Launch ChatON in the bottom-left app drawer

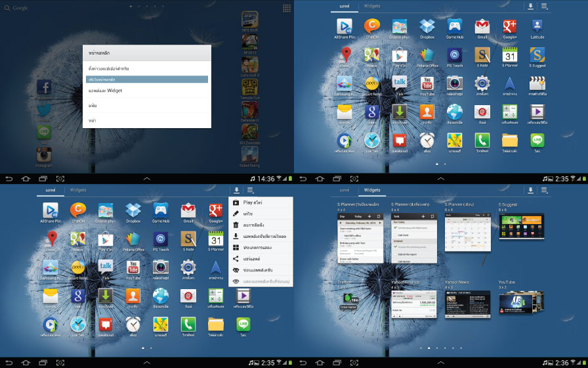77,210
